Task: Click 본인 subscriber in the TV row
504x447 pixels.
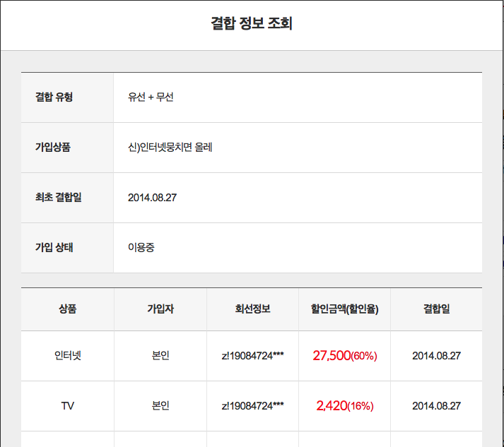Action: click(x=160, y=406)
